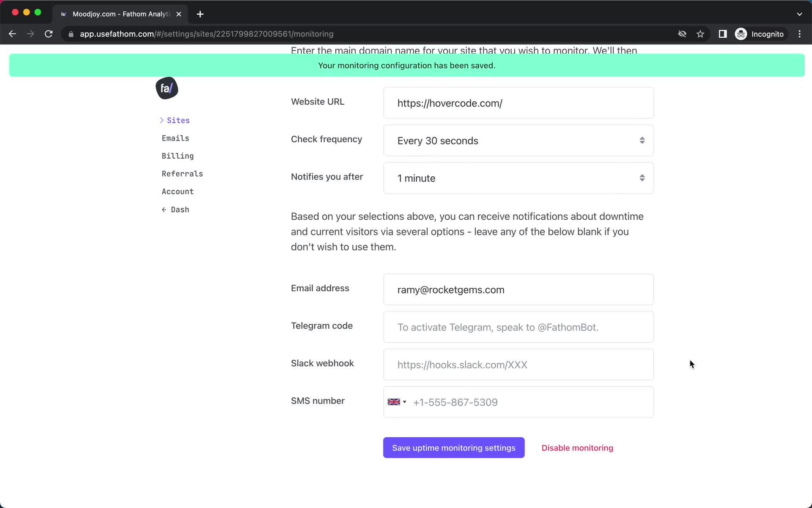This screenshot has height=508, width=812.
Task: Click the Slack webhook input field
Action: click(x=518, y=364)
